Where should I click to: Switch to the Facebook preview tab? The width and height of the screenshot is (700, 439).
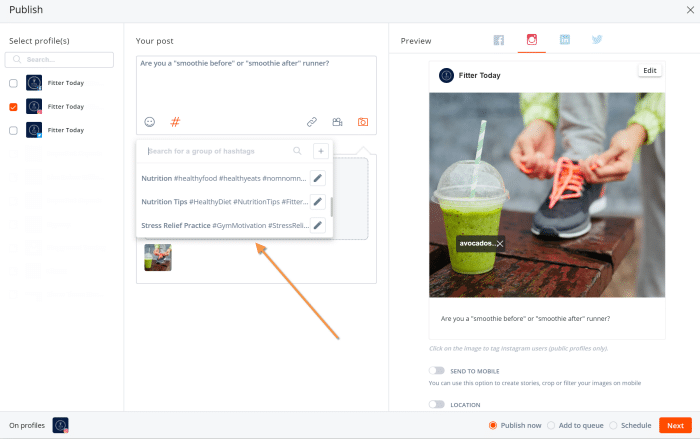click(498, 40)
